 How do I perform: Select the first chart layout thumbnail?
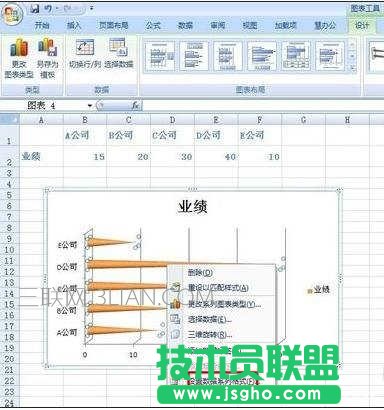tap(160, 56)
